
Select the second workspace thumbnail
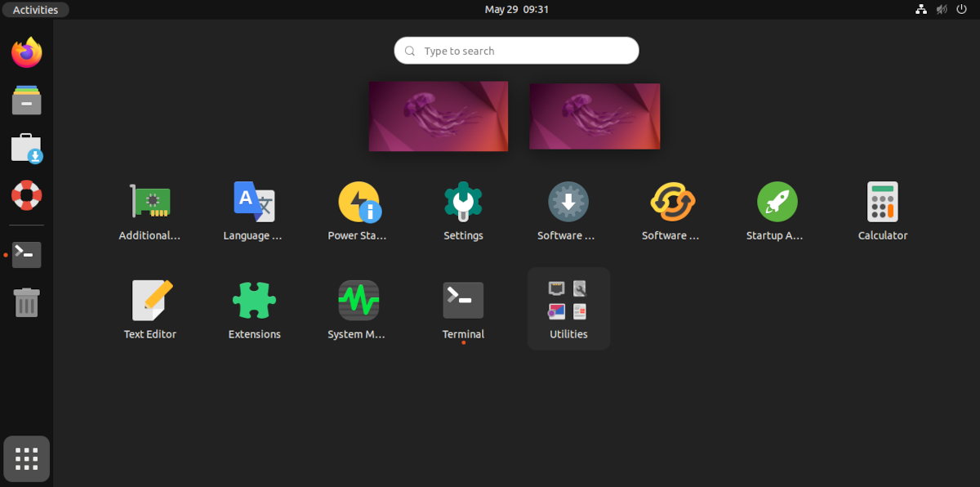[595, 115]
